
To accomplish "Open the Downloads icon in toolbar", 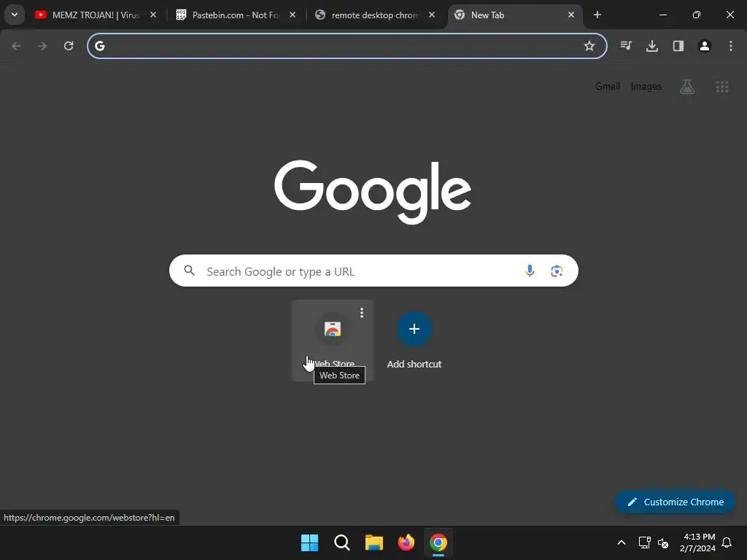I will pos(652,46).
